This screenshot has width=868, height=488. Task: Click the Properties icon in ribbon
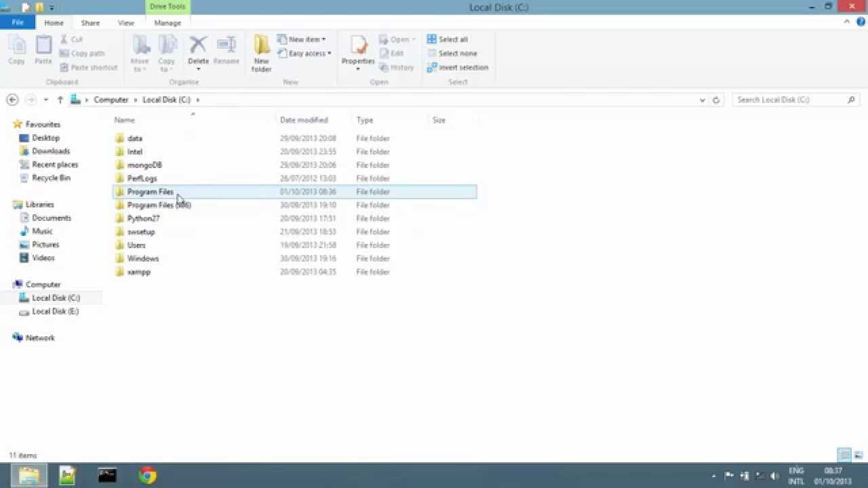click(x=358, y=53)
